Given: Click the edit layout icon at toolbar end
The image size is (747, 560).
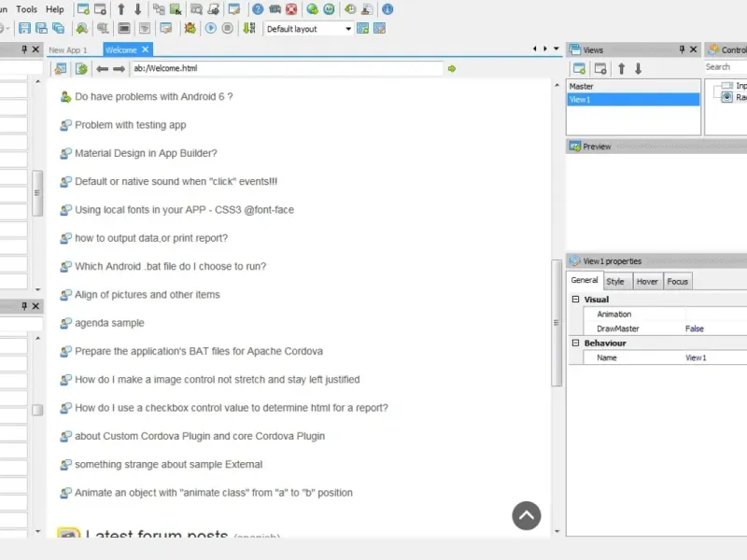Looking at the screenshot, I should click(x=380, y=29).
